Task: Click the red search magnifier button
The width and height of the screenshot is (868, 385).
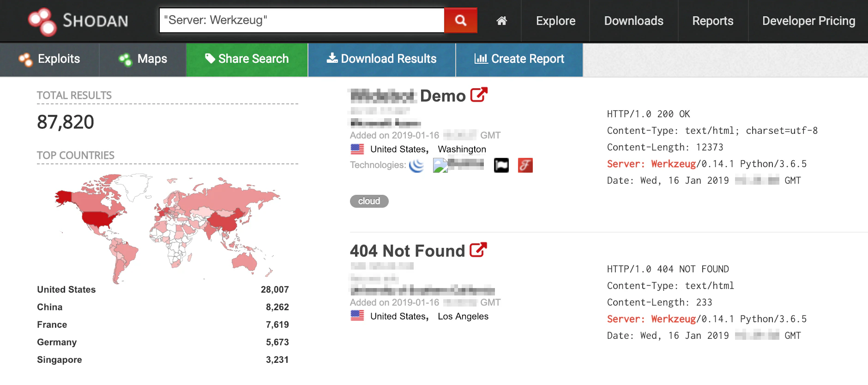Action: point(460,20)
